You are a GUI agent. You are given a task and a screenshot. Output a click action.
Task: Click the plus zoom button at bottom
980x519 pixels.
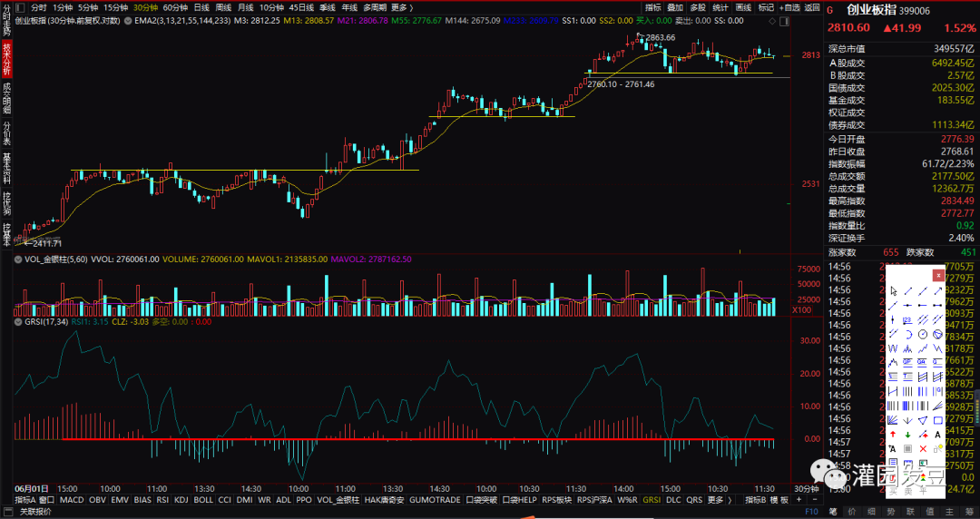(x=799, y=500)
